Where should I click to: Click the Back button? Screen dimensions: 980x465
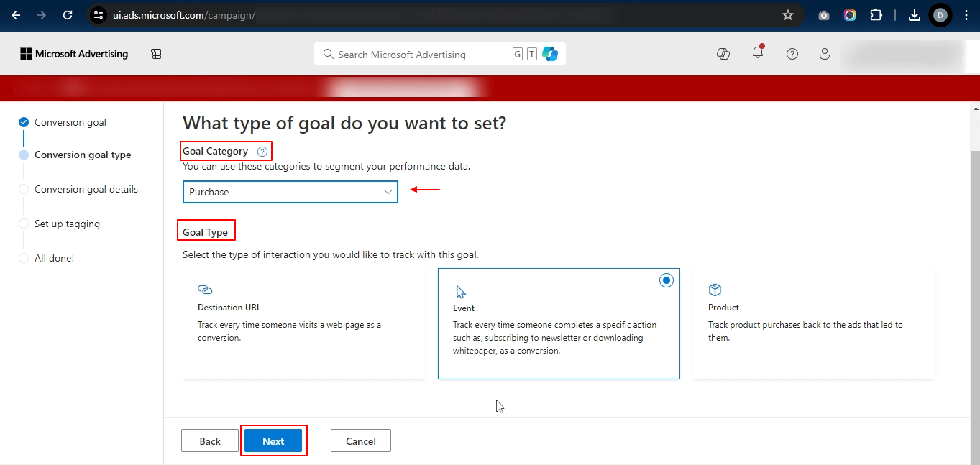pyautogui.click(x=210, y=441)
